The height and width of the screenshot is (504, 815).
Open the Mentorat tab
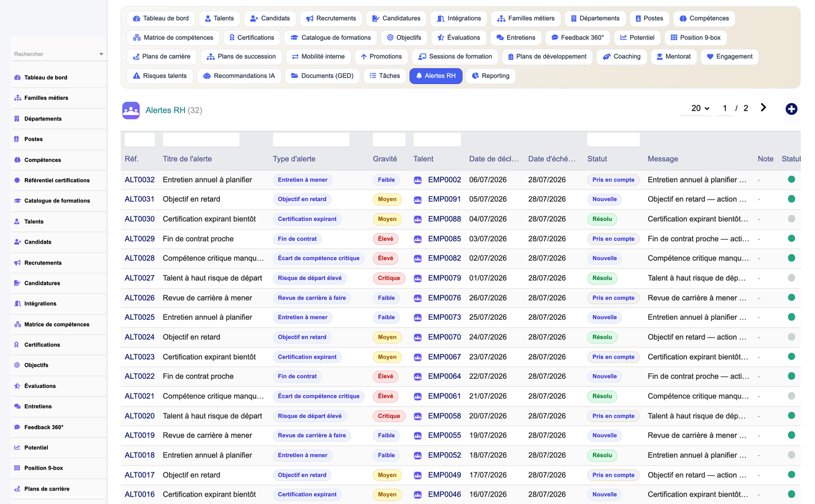pos(673,56)
